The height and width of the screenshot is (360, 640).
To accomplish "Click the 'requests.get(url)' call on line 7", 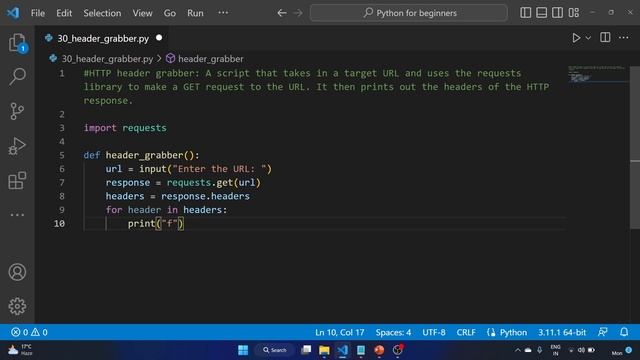I will tap(213, 182).
